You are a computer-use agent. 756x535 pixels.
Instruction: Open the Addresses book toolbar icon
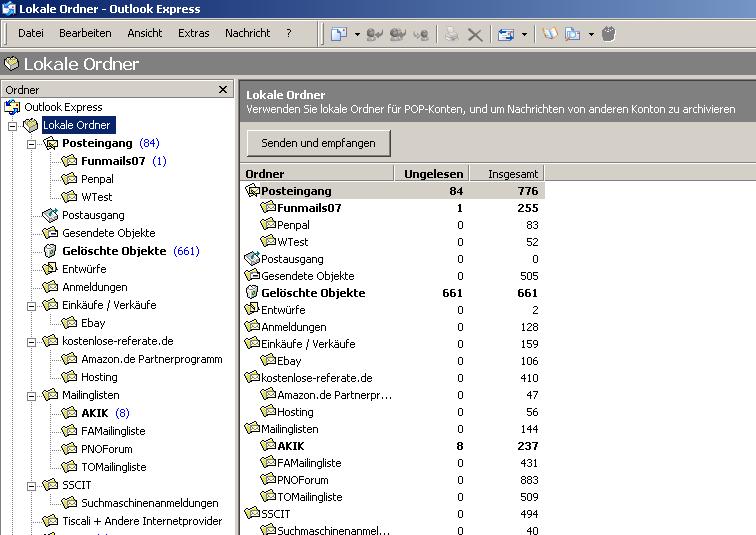click(550, 34)
